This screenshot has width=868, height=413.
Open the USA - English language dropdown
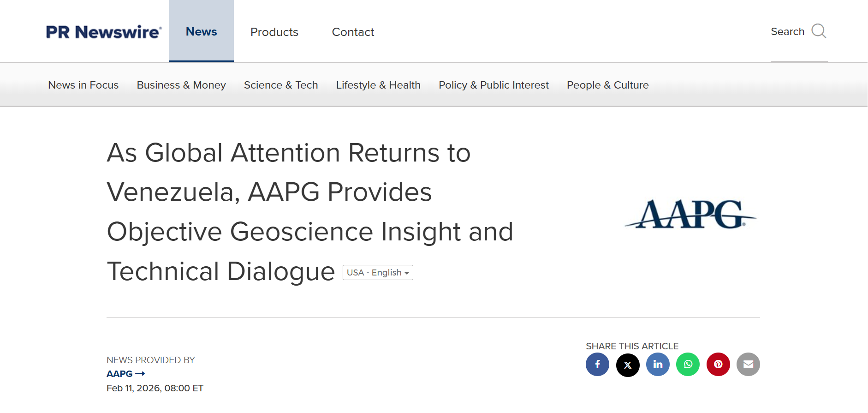pyautogui.click(x=375, y=273)
